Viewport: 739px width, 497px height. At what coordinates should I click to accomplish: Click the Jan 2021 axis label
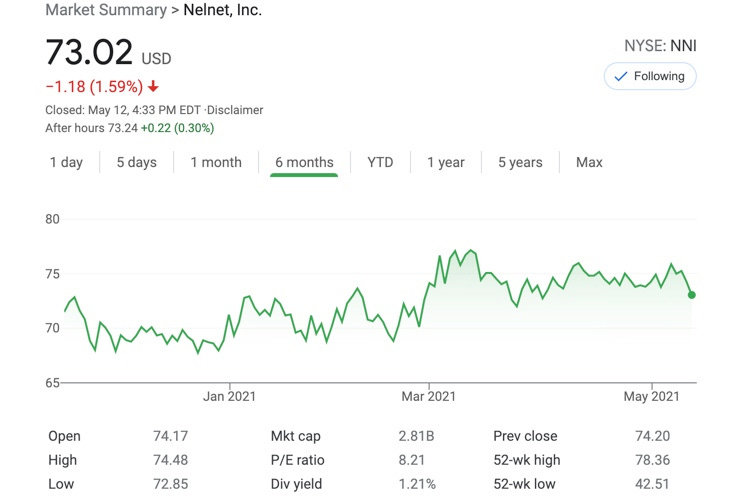pos(230,397)
